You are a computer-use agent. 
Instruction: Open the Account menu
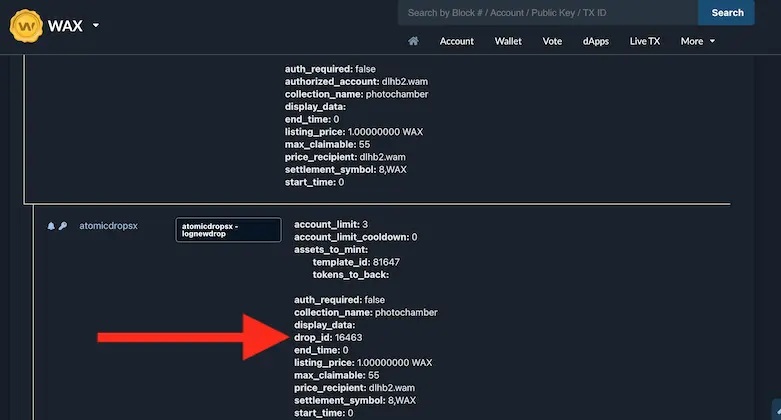(x=456, y=41)
